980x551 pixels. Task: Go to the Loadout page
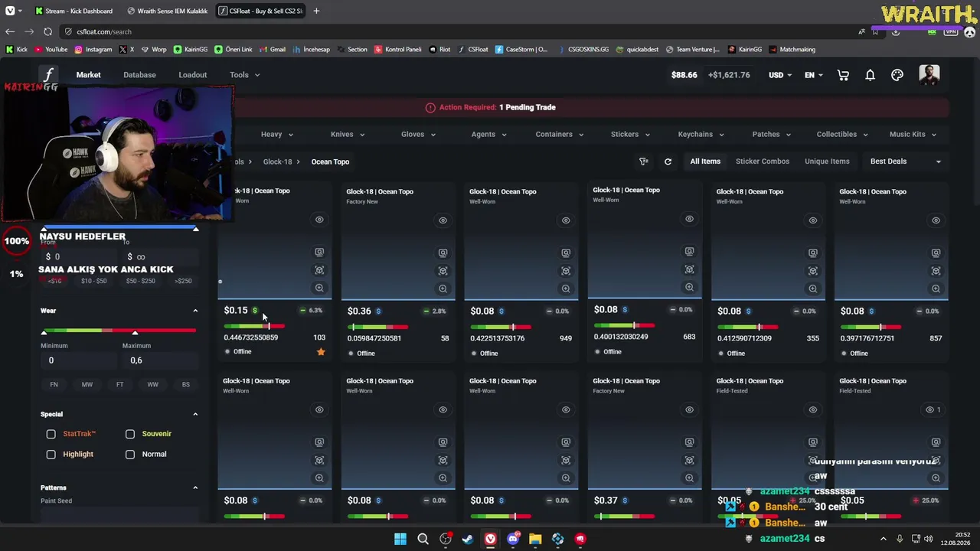point(193,75)
